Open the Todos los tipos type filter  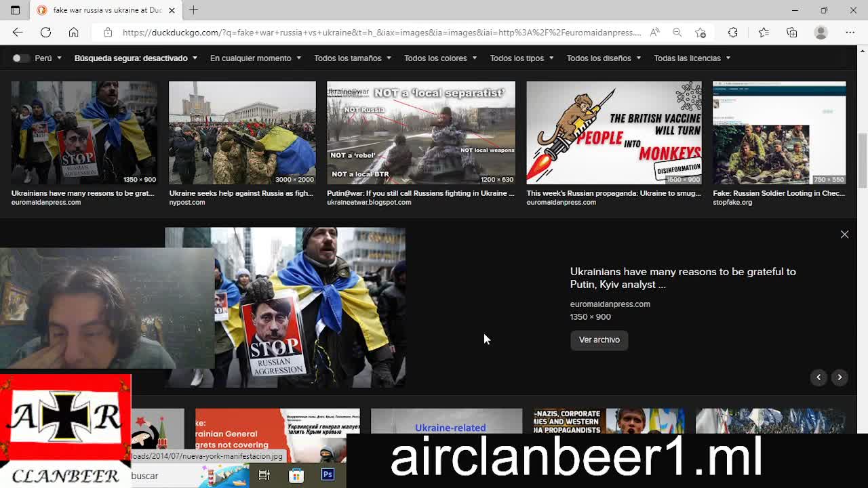(x=521, y=58)
